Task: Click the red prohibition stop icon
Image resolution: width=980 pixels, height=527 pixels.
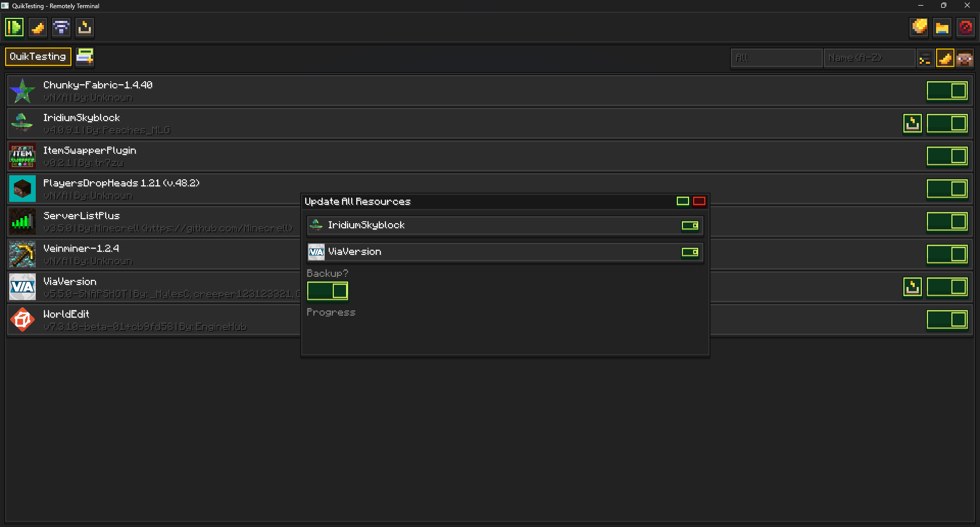Action: pyautogui.click(x=966, y=28)
